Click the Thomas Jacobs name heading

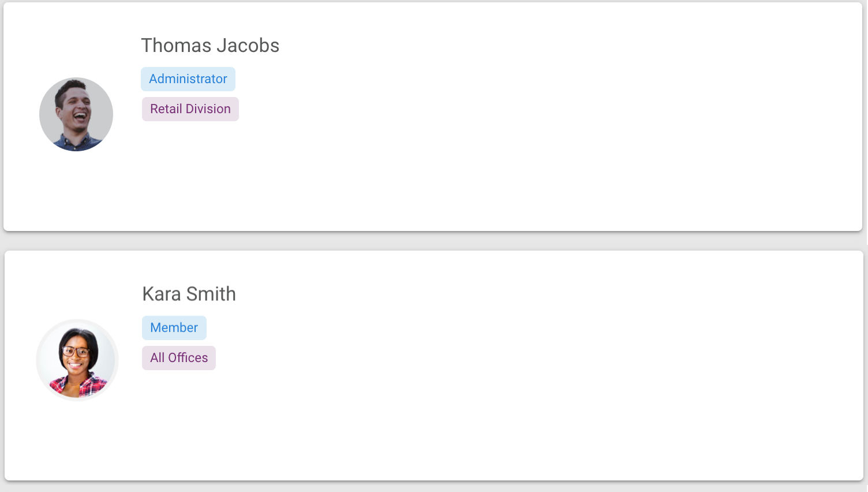(x=210, y=46)
